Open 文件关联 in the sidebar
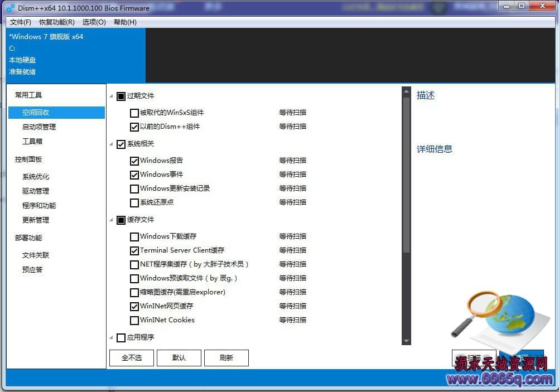This screenshot has width=559, height=392. click(x=36, y=255)
